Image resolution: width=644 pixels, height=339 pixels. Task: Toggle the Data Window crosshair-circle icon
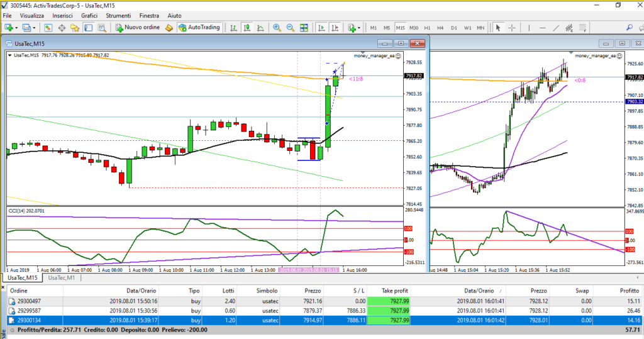pyautogui.click(x=62, y=28)
